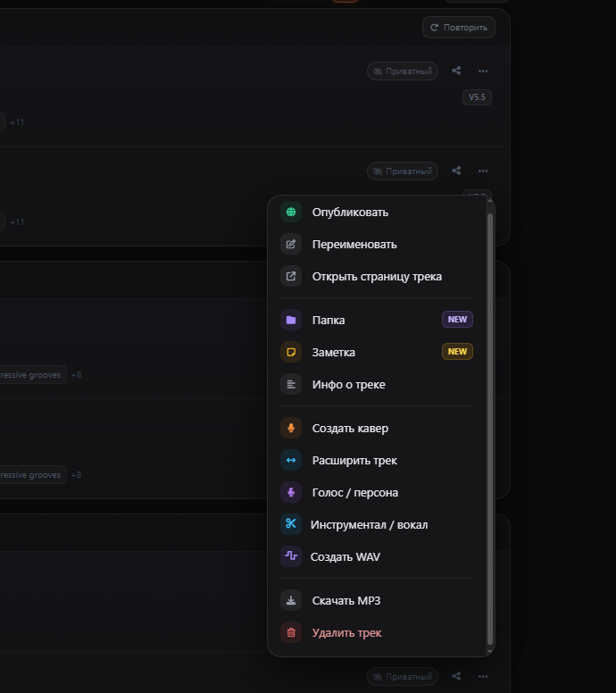The image size is (616, 693).
Task: Open the Открыть страницу трека link
Action: pos(376,277)
